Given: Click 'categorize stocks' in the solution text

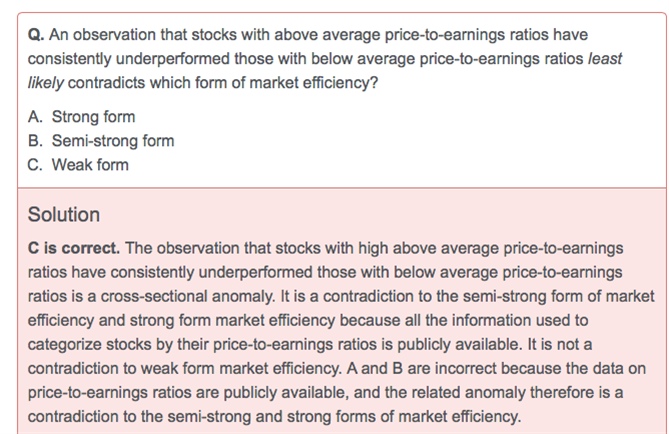Looking at the screenshot, I should [x=90, y=344].
